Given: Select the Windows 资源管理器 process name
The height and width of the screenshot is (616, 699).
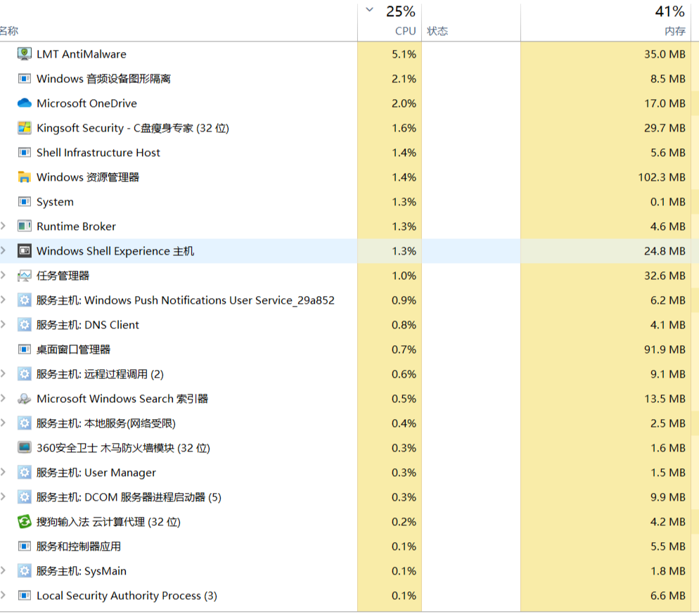Looking at the screenshot, I should point(88,177).
